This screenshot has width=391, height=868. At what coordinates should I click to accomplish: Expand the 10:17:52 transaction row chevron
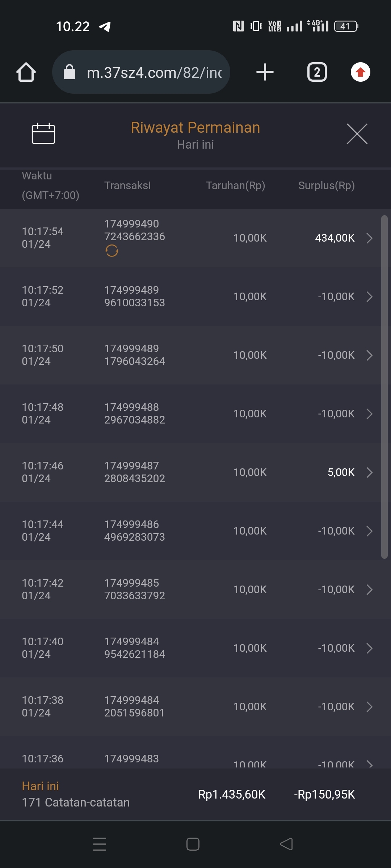(x=369, y=297)
